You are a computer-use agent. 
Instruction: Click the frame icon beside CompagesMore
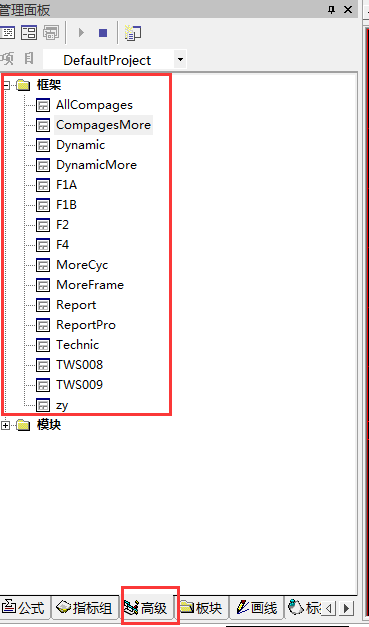click(x=43, y=125)
